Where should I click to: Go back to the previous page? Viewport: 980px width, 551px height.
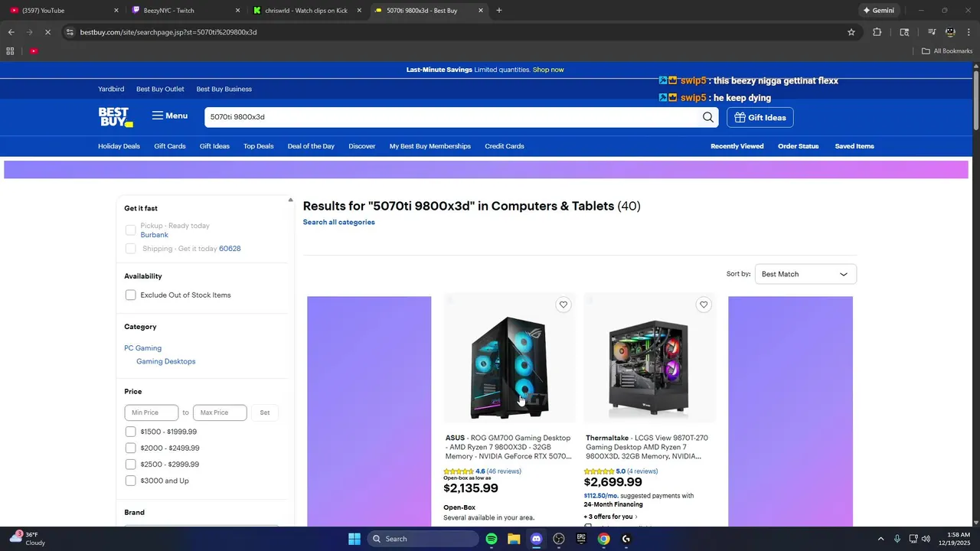pos(11,32)
